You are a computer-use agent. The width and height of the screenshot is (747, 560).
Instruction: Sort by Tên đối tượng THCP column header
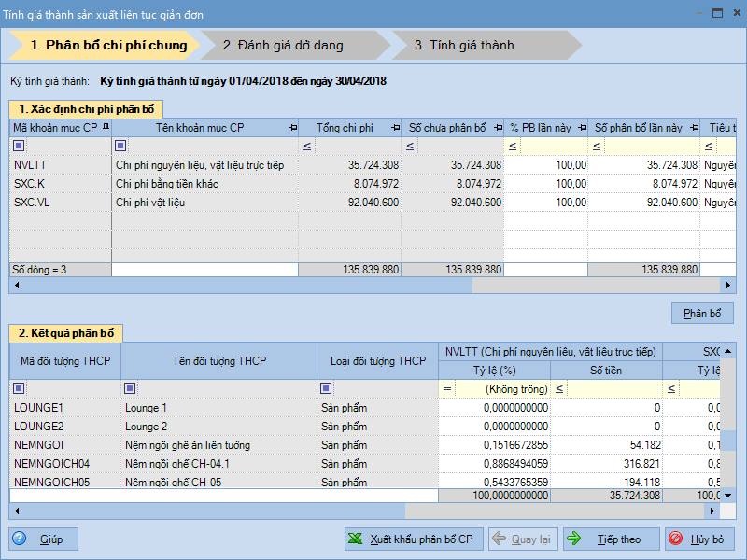pos(219,361)
